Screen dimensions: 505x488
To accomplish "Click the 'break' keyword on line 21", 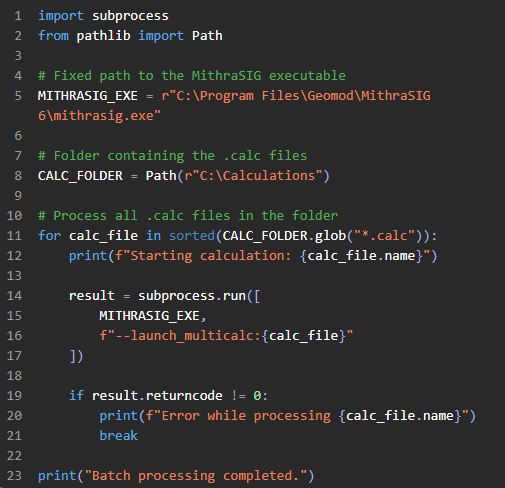I will click(x=118, y=436).
